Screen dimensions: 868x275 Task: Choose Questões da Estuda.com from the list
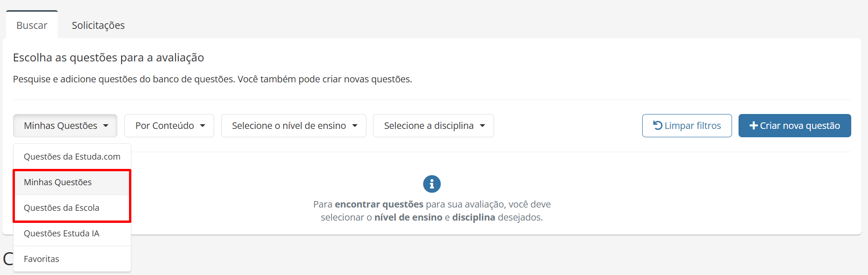(72, 157)
